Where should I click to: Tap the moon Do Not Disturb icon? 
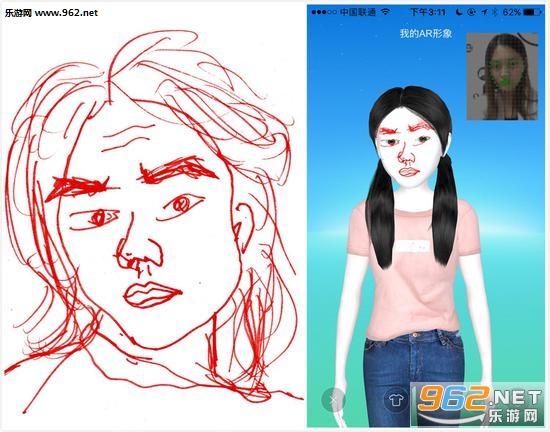459,12
